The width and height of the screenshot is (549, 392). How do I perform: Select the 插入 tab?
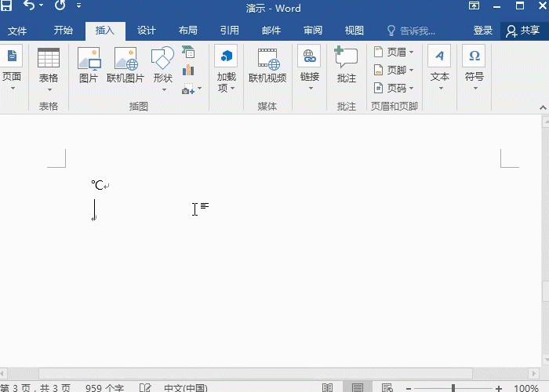[105, 31]
